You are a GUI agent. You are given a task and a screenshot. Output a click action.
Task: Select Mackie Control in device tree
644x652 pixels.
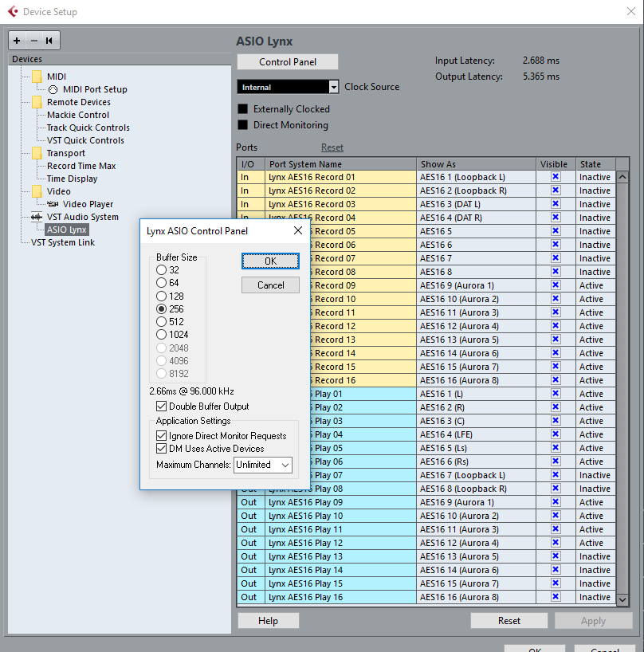[x=78, y=115]
